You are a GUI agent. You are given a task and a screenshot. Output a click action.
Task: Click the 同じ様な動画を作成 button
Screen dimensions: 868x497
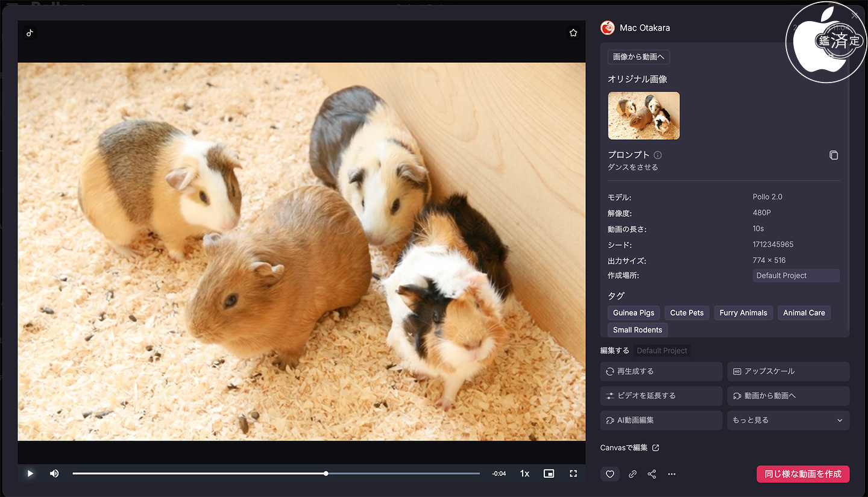click(x=803, y=474)
